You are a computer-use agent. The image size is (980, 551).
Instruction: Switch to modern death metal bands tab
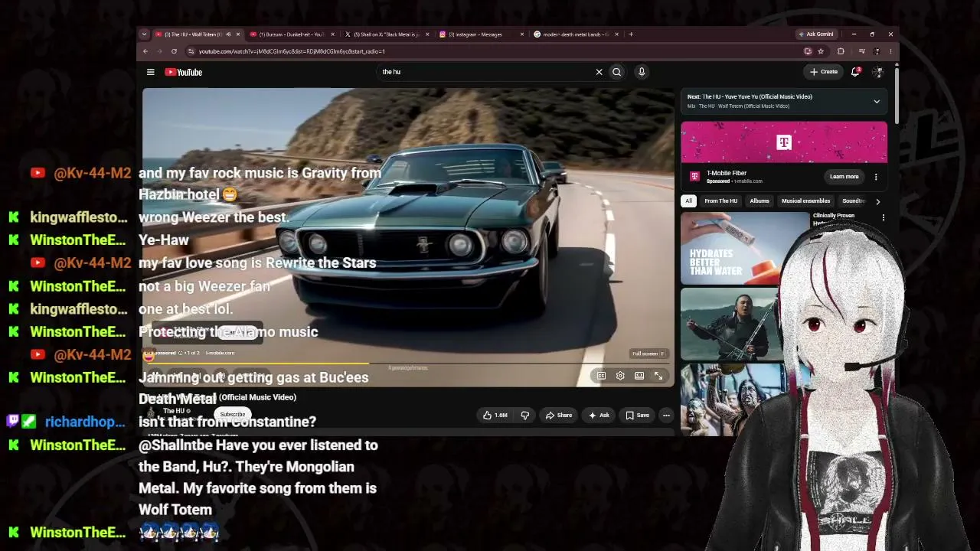[x=576, y=34]
